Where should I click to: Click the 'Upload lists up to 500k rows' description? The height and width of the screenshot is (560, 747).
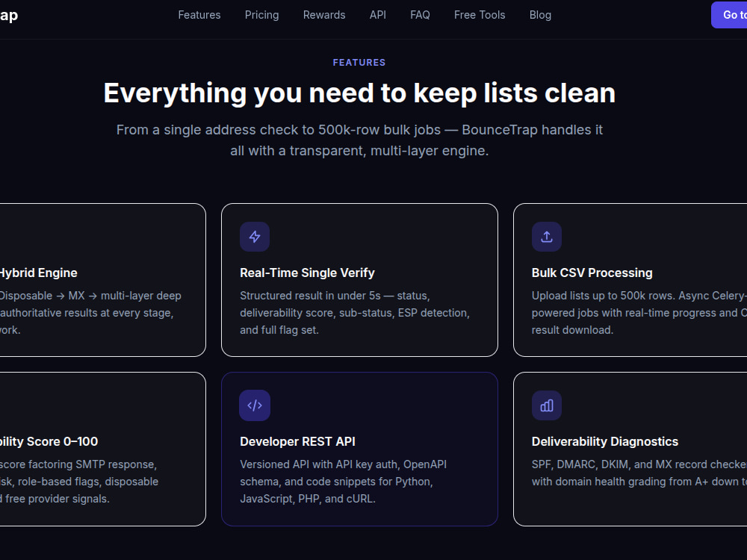[639, 313]
